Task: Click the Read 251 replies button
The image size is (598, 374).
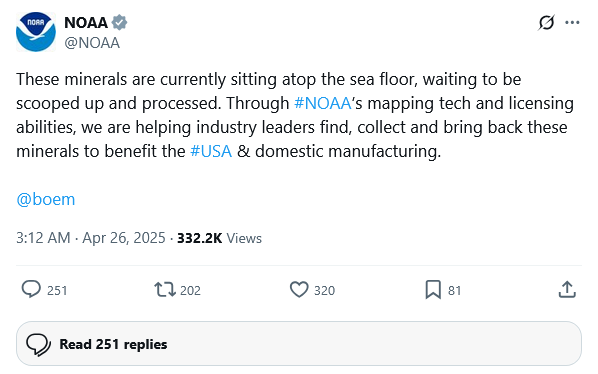Action: [299, 344]
